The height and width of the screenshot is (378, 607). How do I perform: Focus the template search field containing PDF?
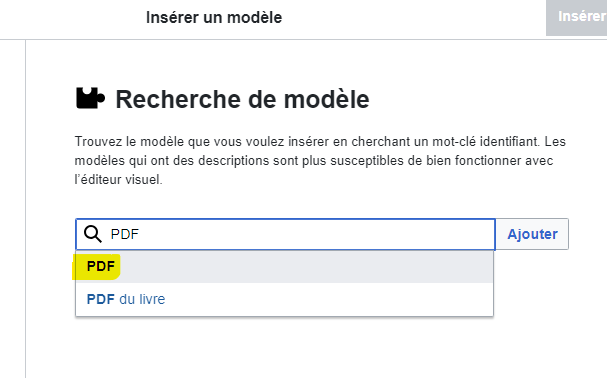click(285, 234)
